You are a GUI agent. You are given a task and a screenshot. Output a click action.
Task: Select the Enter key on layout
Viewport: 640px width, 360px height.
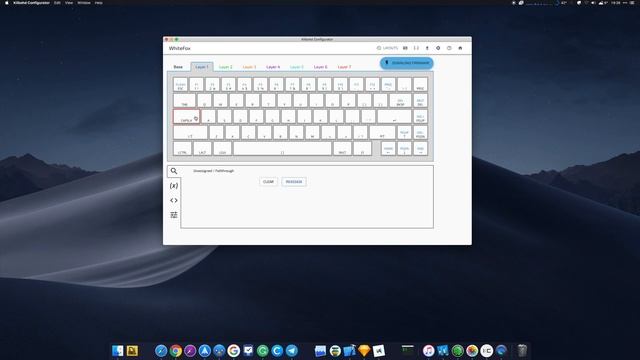pyautogui.click(x=394, y=117)
